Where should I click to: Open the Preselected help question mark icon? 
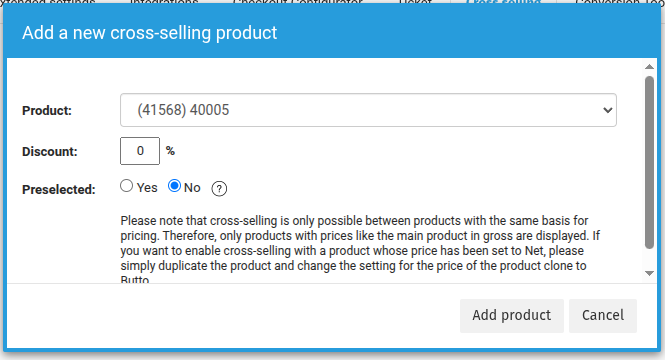point(219,189)
